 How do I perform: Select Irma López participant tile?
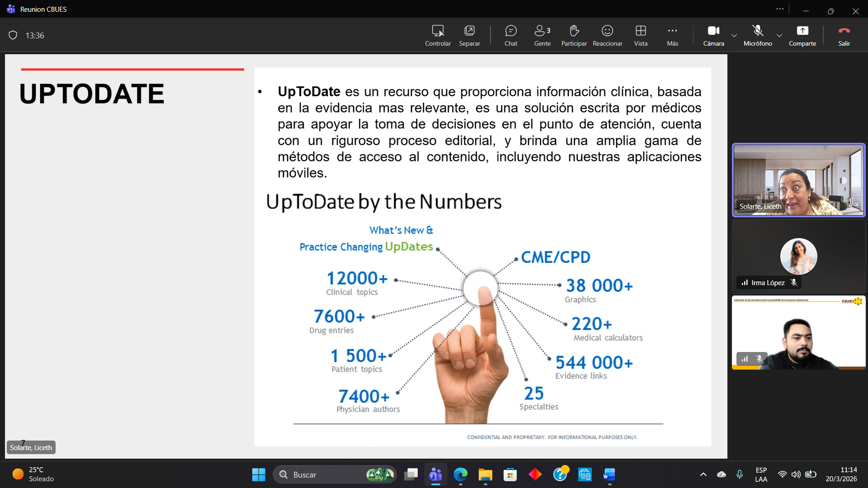point(798,257)
